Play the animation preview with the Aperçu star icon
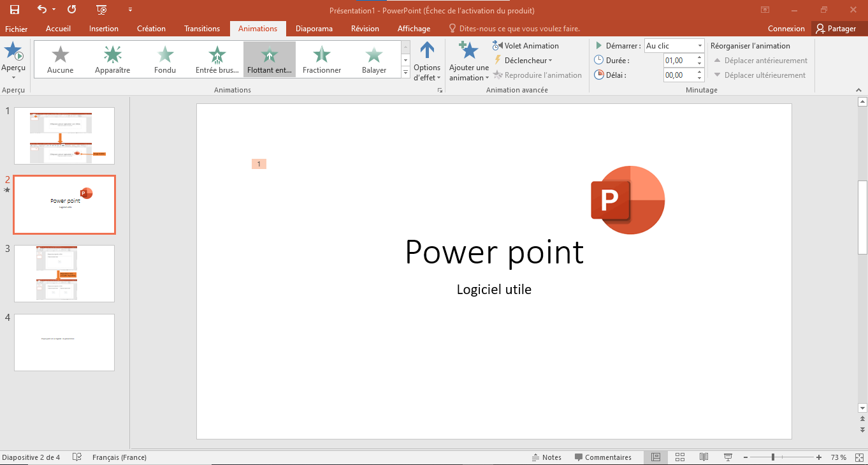 tap(13, 52)
